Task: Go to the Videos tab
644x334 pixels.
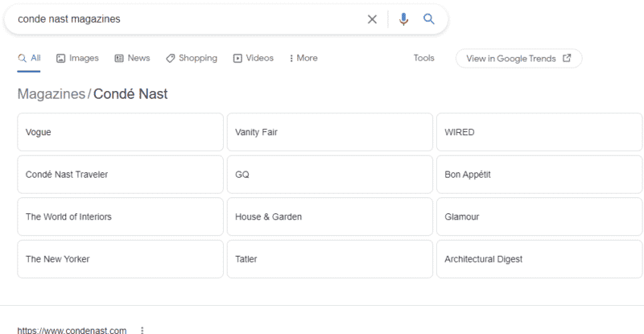Action: click(x=253, y=58)
